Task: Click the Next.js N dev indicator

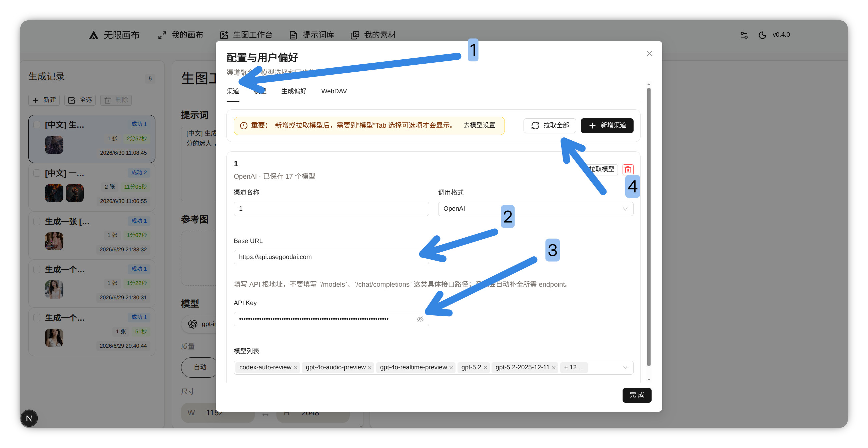Action: (29, 418)
